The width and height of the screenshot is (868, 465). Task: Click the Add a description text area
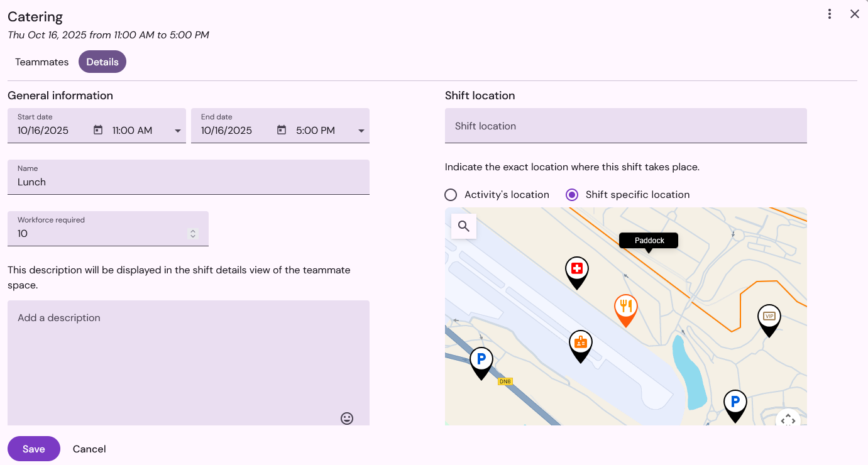pos(189,363)
